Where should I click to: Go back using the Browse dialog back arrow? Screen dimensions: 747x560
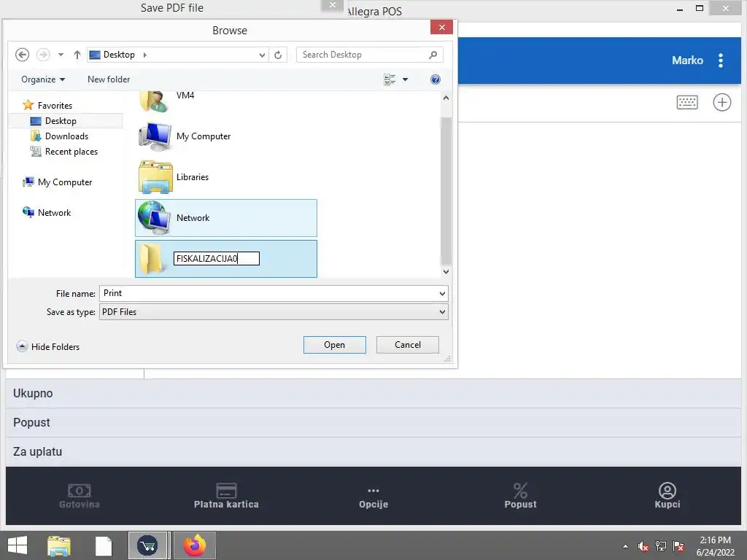click(x=22, y=55)
